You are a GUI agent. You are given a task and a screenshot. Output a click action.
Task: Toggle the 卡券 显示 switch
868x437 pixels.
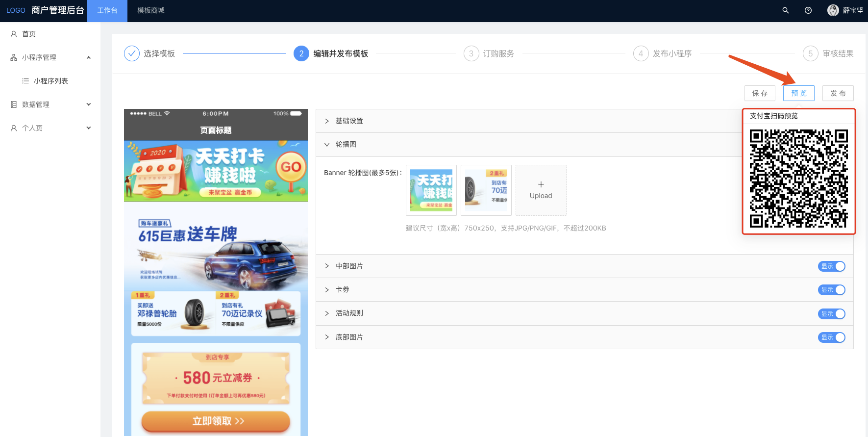click(832, 290)
